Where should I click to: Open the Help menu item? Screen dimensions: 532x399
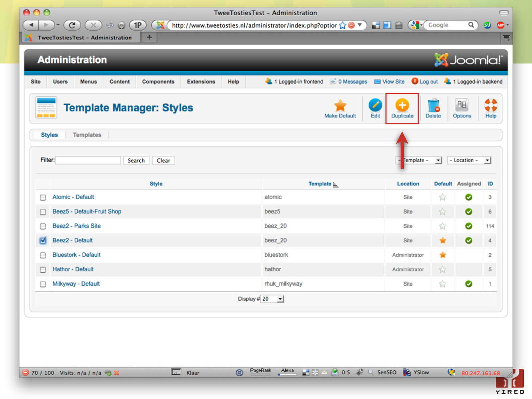tap(233, 81)
